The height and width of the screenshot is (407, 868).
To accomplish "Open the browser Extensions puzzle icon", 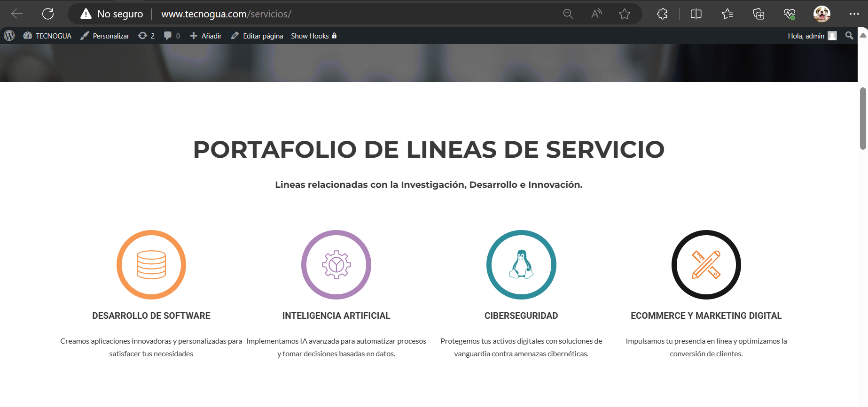I will pos(663,14).
